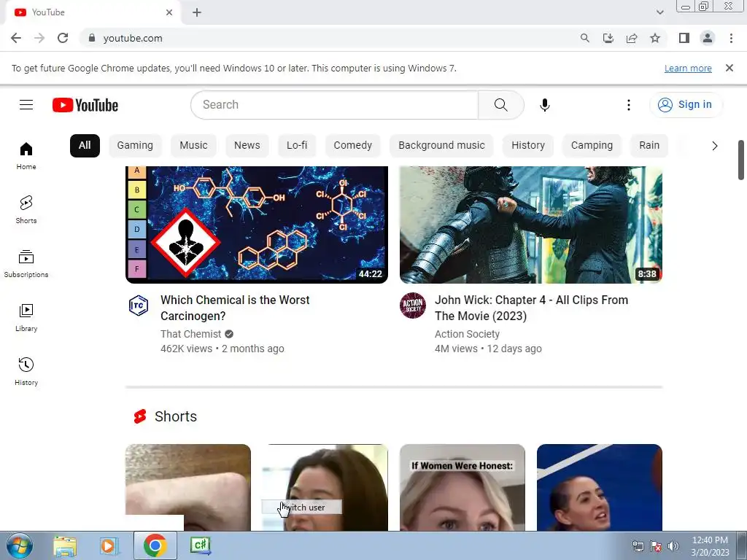747x560 pixels.
Task: Dismiss the Chrome update notification bar
Action: pos(729,68)
